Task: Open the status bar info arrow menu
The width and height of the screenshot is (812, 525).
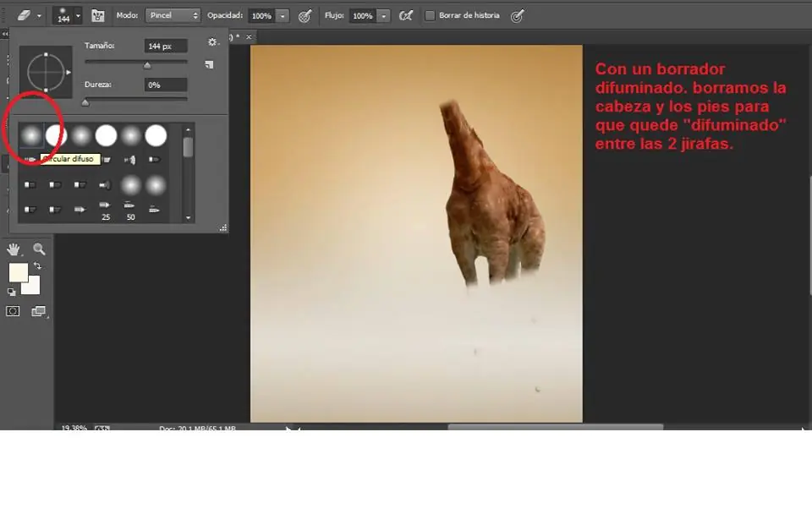Action: point(288,428)
